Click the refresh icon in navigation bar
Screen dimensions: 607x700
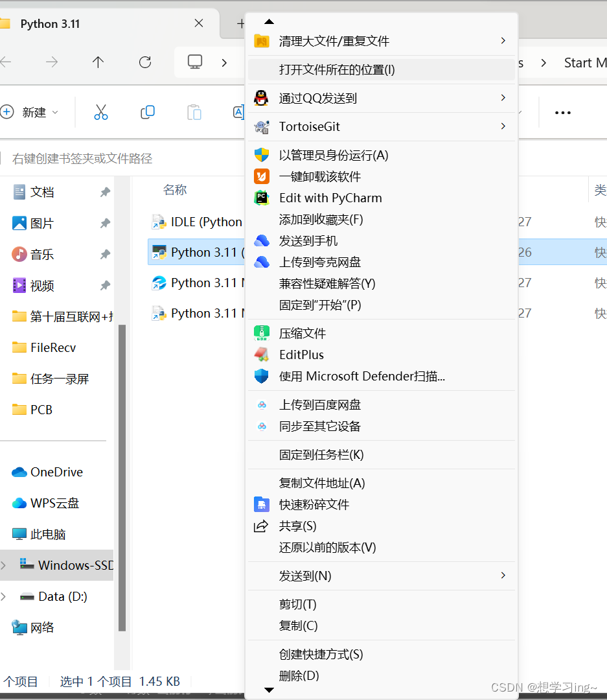click(145, 62)
